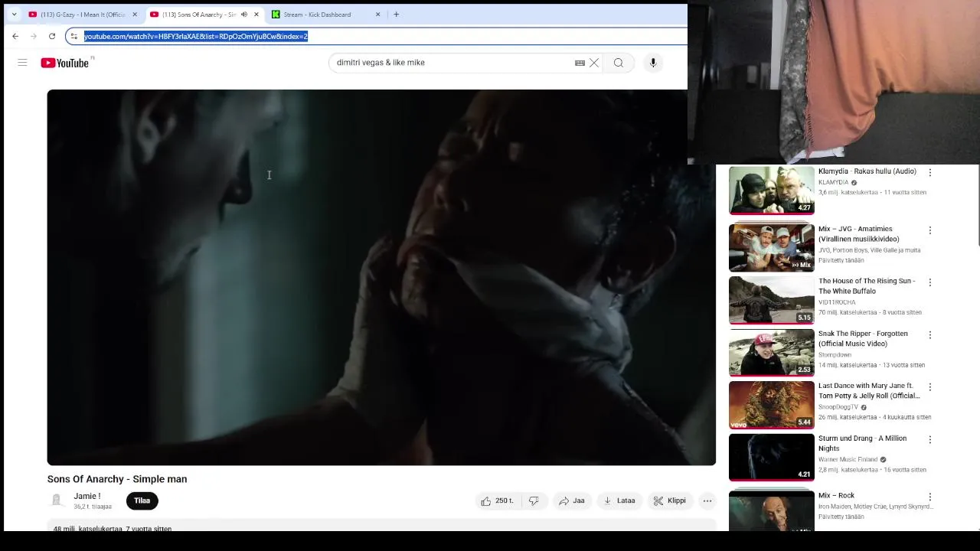
Task: Go to YouTube home via logo
Action: coord(65,63)
